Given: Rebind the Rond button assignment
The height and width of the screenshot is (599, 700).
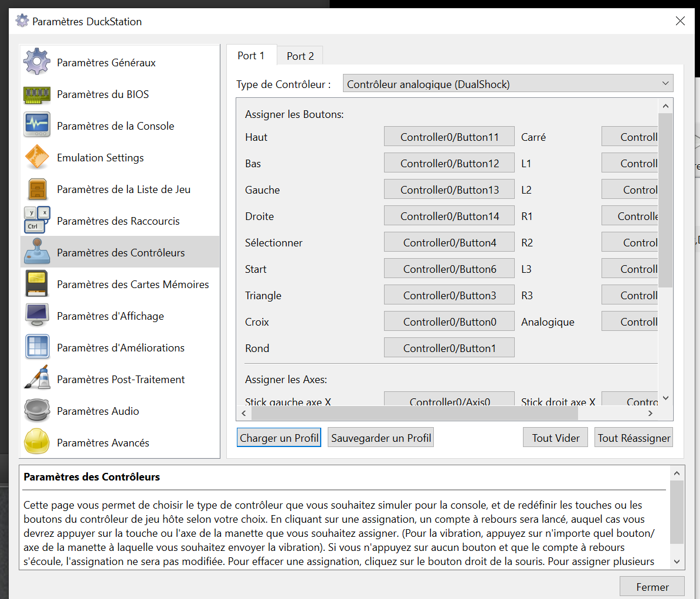Looking at the screenshot, I should click(x=449, y=347).
